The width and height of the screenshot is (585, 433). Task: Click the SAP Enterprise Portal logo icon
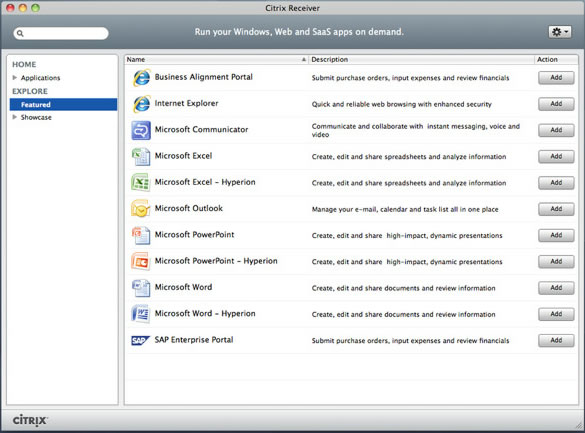140,340
